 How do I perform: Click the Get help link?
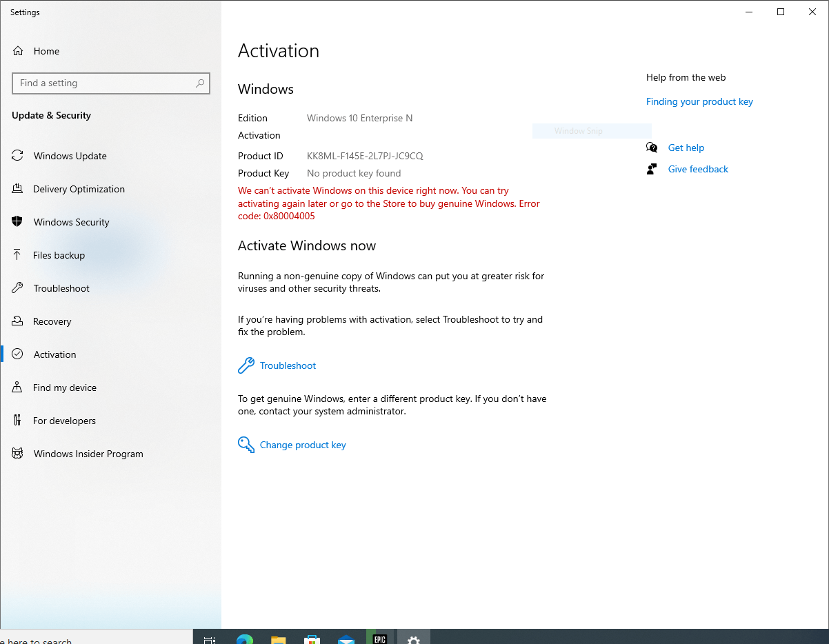686,148
